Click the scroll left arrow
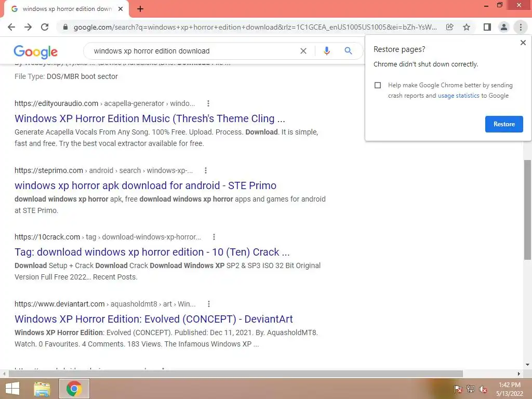This screenshot has width=532, height=399. click(4, 374)
